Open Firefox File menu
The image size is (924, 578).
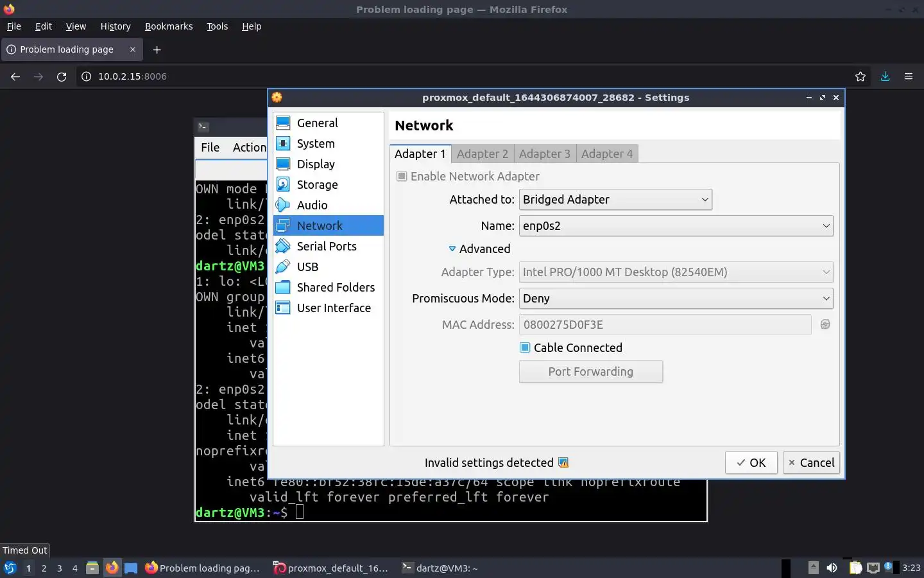(x=13, y=26)
